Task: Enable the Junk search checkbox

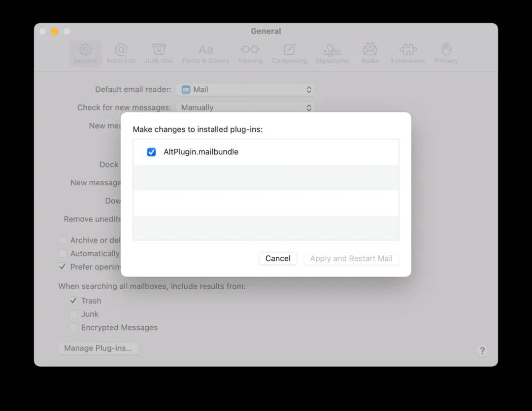Action: click(73, 314)
